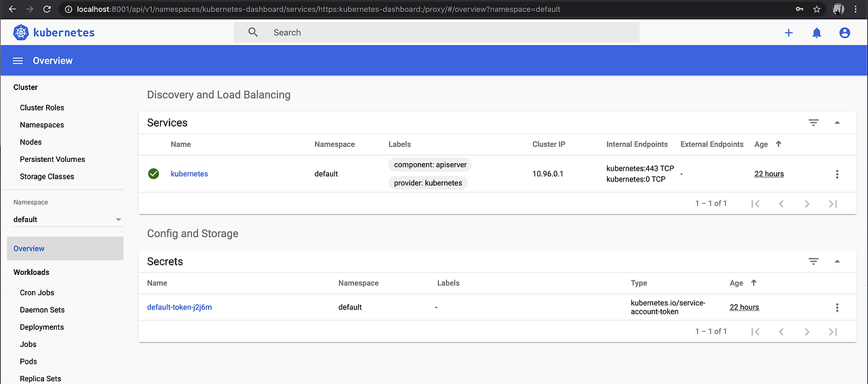The image size is (868, 384).
Task: Open actions menu for default-token-j2j6m secret
Action: click(x=837, y=307)
